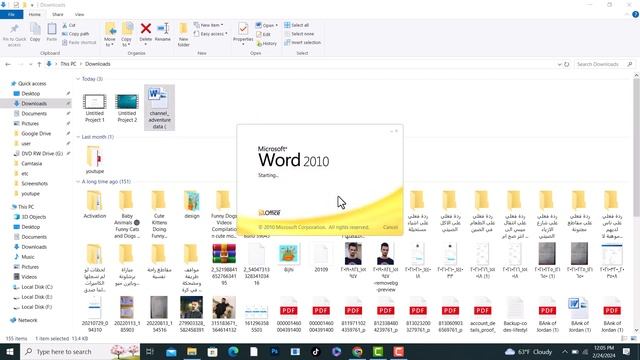Open Photoshop from the taskbar
This screenshot has height=360, width=640.
274,351
